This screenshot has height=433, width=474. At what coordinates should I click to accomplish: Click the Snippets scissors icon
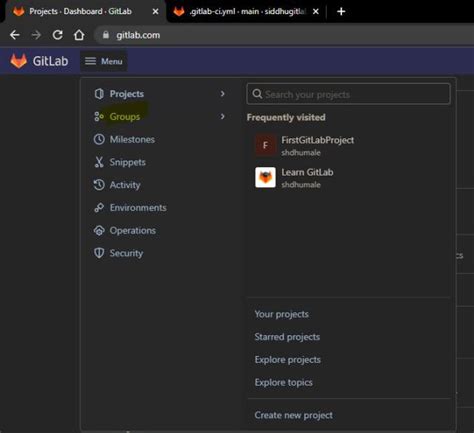pos(99,162)
